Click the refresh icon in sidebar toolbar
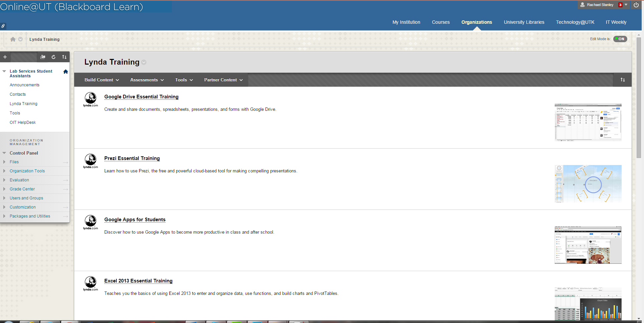This screenshot has height=323, width=644. 53,57
